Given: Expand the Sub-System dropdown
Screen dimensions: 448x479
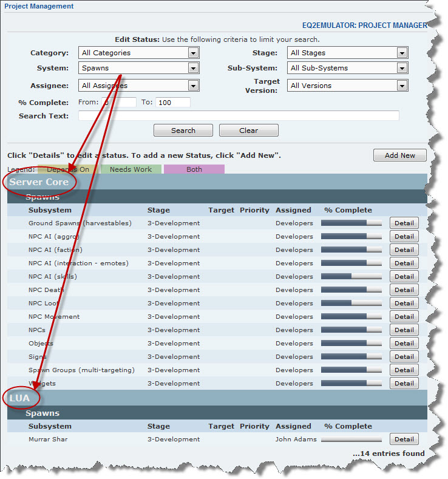Looking at the screenshot, I should point(347,68).
